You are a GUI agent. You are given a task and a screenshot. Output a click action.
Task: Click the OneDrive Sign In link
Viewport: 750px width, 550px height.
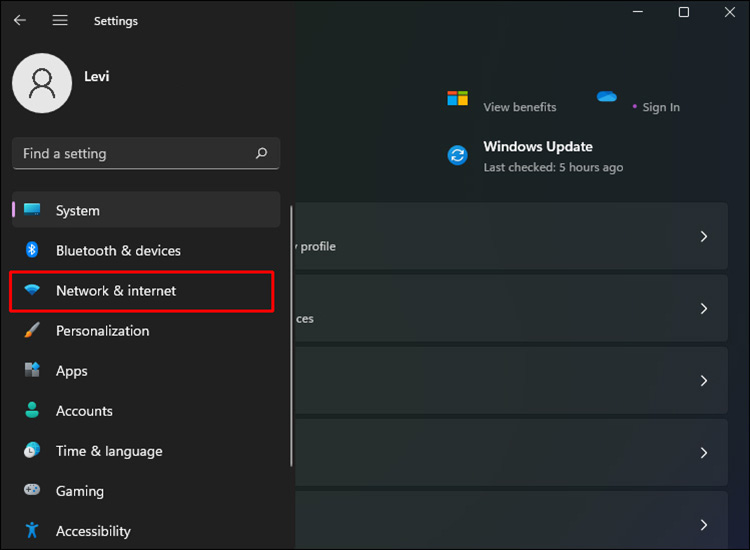(661, 107)
